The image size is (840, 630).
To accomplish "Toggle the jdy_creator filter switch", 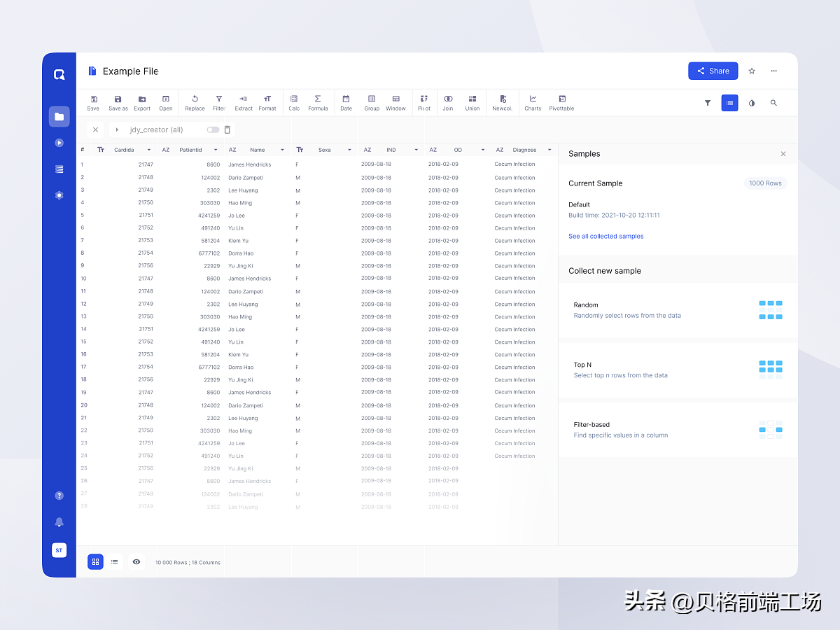I will [x=213, y=129].
